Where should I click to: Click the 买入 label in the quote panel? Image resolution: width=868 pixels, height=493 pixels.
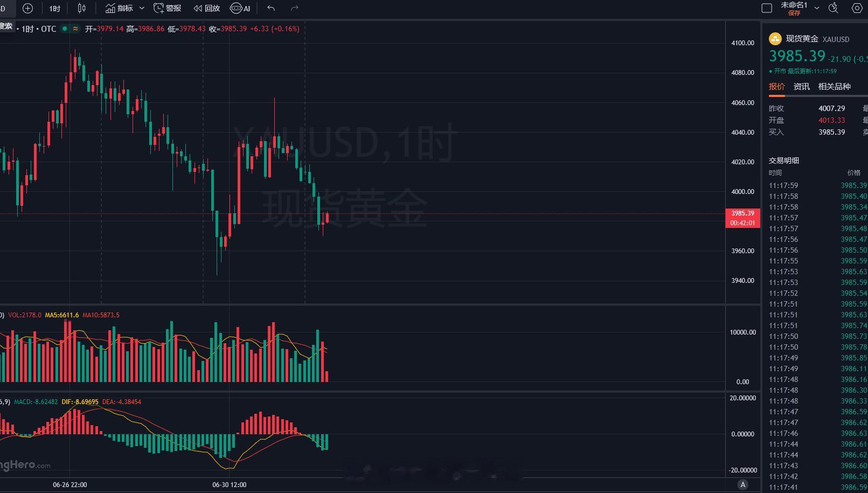click(776, 132)
